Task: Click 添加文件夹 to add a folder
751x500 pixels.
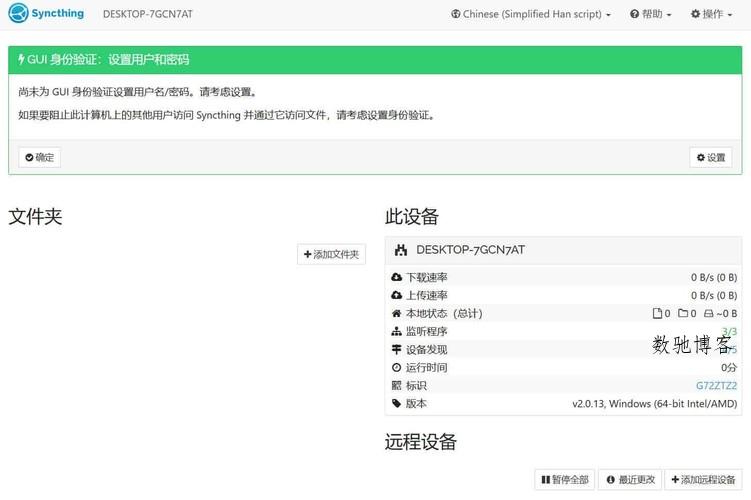Action: [331, 254]
